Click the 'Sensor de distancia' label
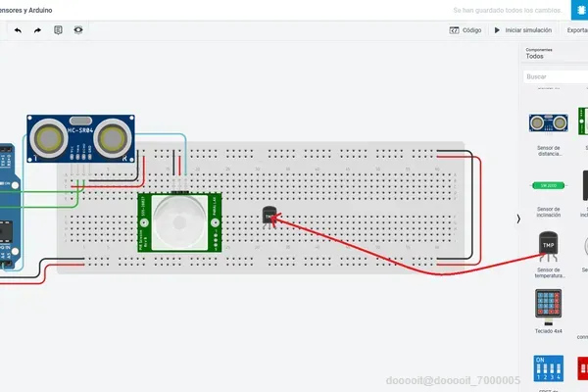588x392 pixels. tap(548, 151)
